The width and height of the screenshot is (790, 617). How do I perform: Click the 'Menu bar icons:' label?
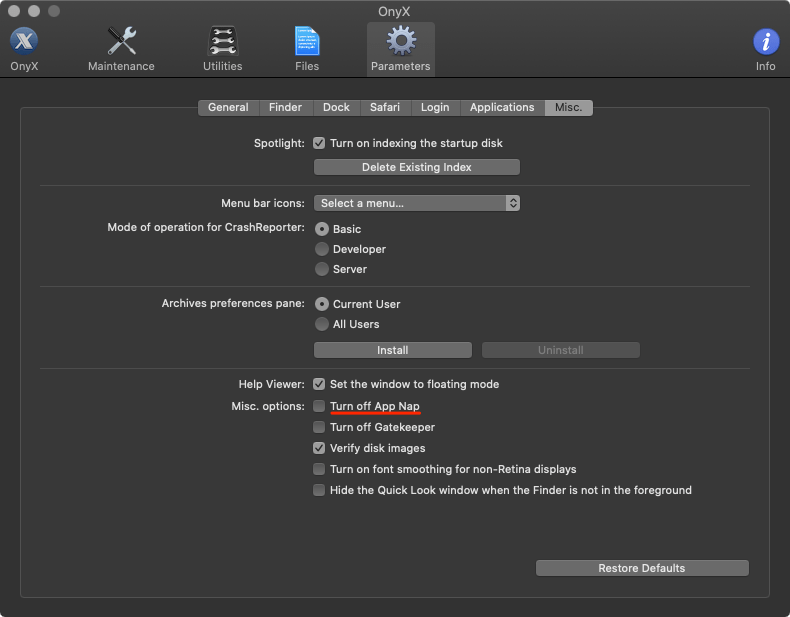tap(262, 203)
